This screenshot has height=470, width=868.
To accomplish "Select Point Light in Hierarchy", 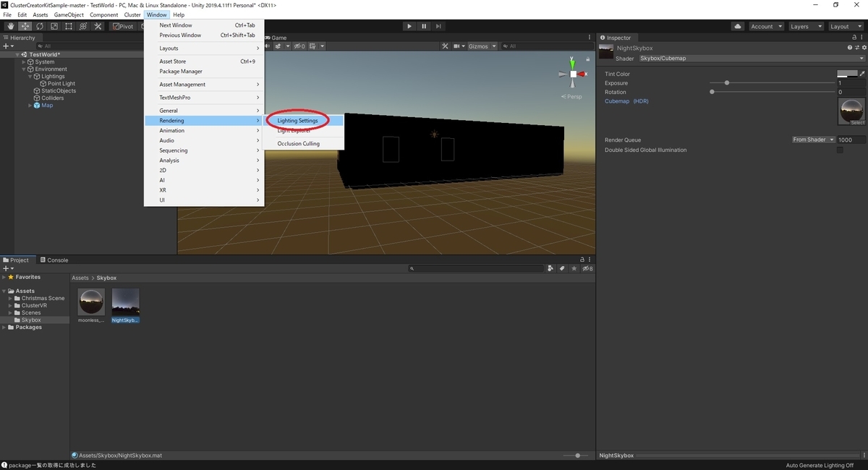I will tap(61, 83).
